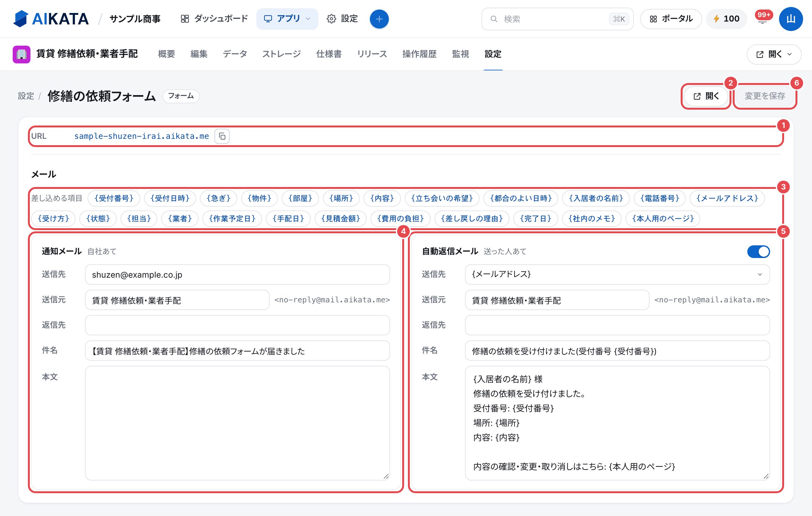
Task: Click the 自動返信メール 送信元 name field
Action: 557,300
